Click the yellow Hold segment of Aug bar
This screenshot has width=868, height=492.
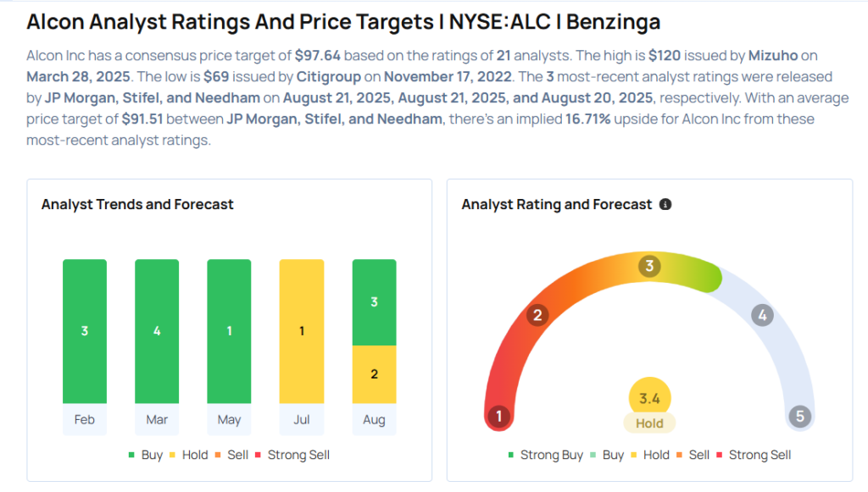tap(374, 374)
